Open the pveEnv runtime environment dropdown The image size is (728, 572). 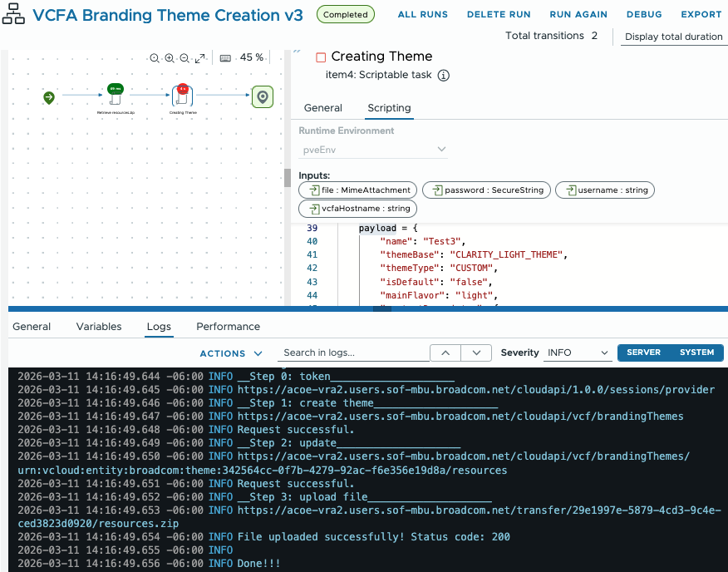pos(373,149)
